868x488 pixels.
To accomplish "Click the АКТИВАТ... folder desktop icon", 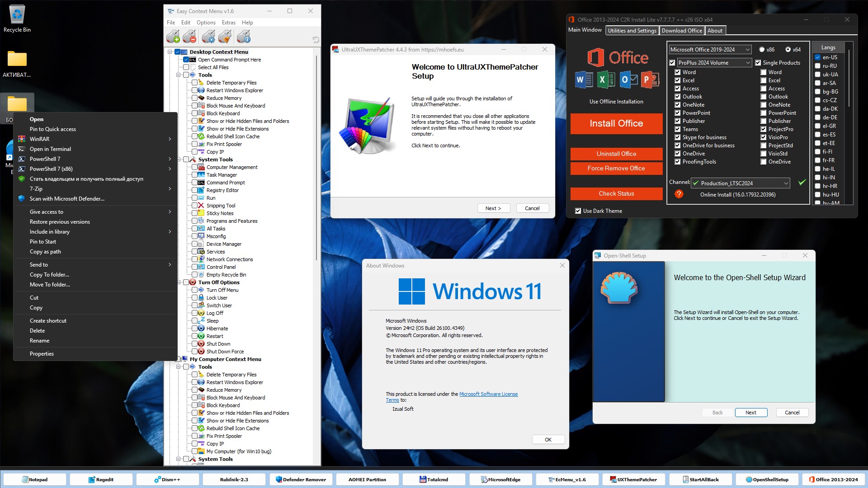I will (x=17, y=63).
